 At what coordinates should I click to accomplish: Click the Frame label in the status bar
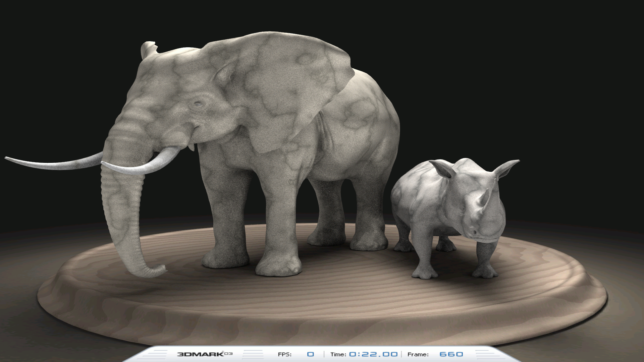[x=418, y=354]
